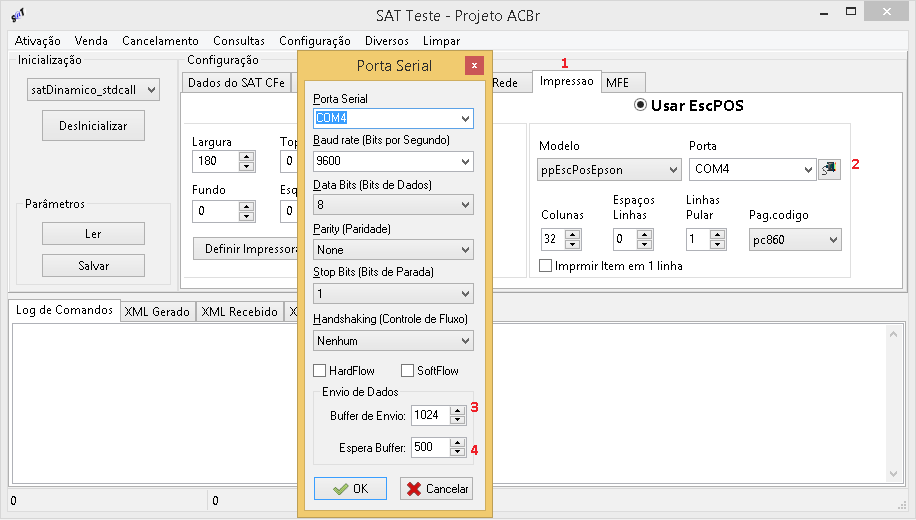This screenshot has height=520, width=916.
Task: Click the empty Log de Comandos text area
Action: (449, 403)
